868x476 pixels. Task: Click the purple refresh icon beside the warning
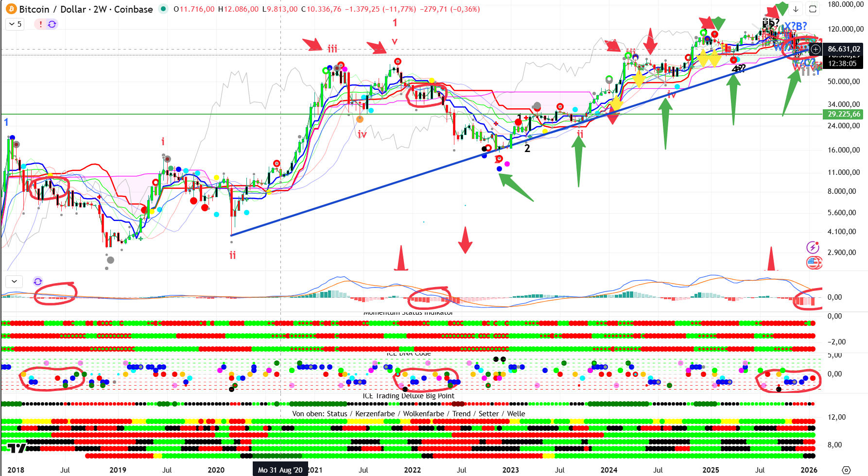coord(52,24)
